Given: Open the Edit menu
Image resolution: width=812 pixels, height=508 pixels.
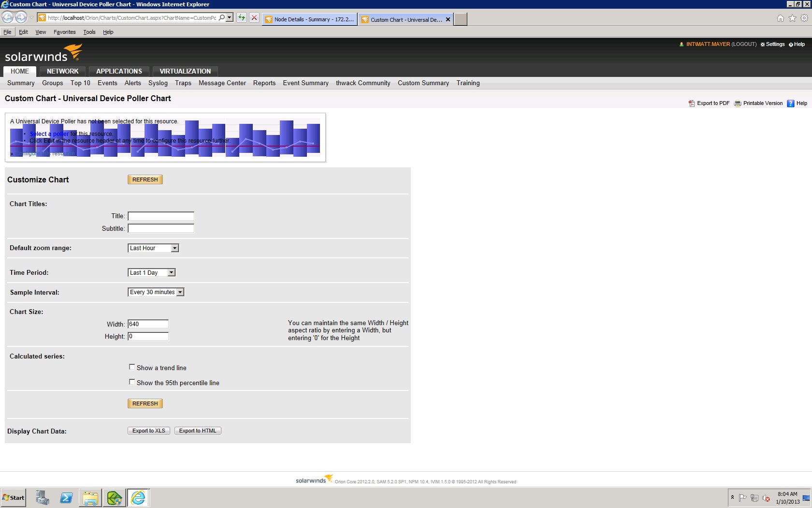Looking at the screenshot, I should (23, 32).
